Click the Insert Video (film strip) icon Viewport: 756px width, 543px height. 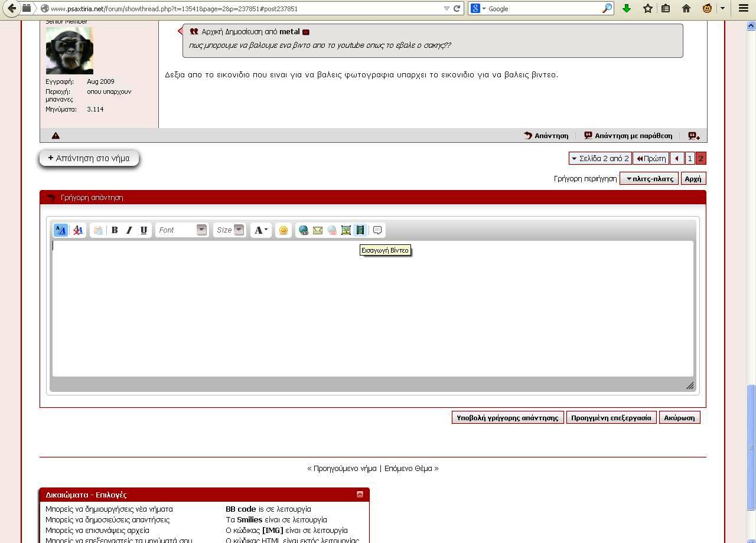(360, 230)
